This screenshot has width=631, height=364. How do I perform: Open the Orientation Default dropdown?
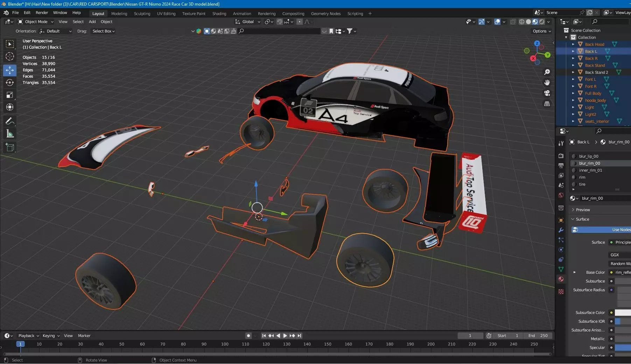[x=56, y=31]
